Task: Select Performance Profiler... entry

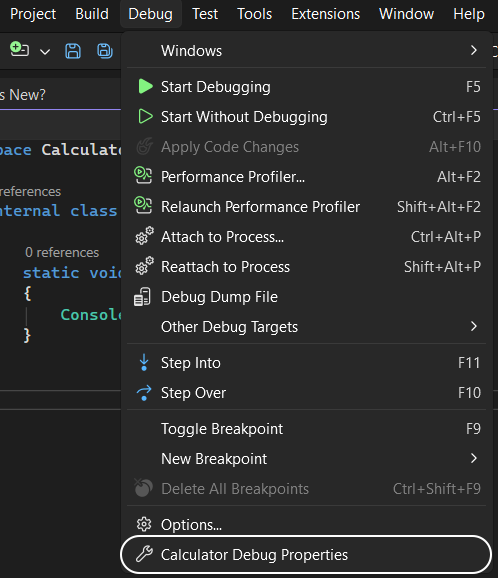Action: pyautogui.click(x=306, y=177)
